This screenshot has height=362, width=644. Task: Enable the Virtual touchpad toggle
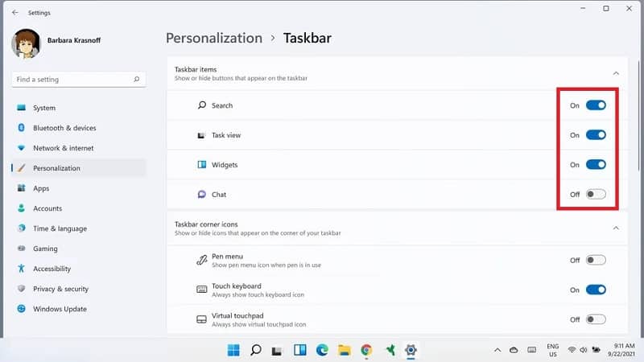596,319
